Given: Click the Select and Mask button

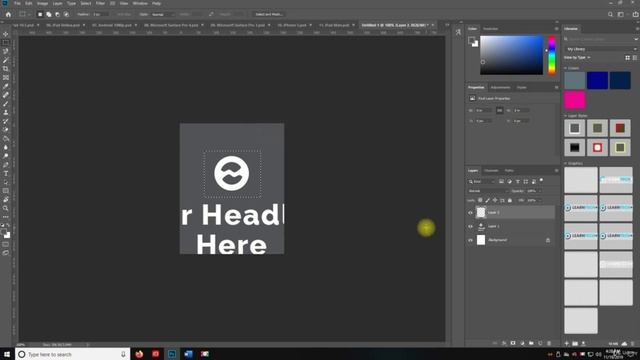Looking at the screenshot, I should pyautogui.click(x=269, y=14).
